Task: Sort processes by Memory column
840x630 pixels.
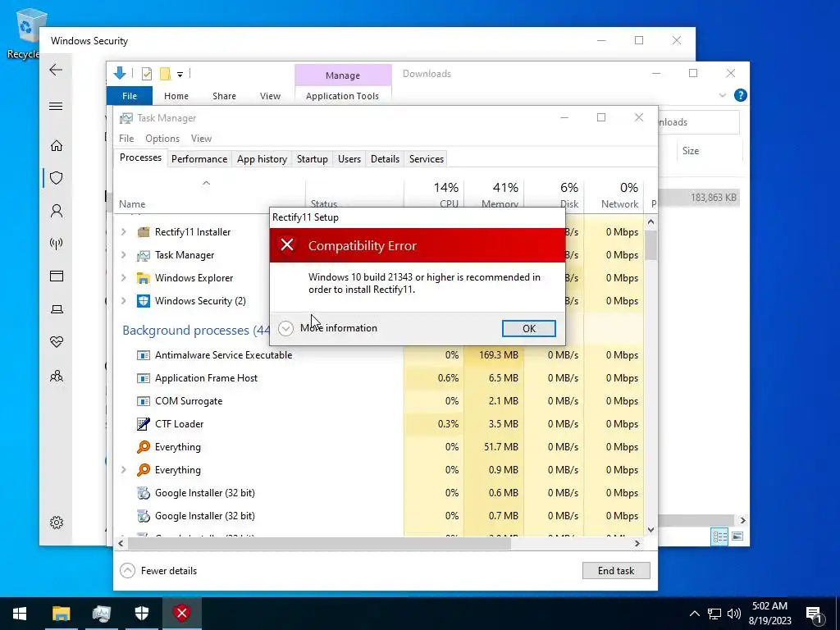Action: (x=494, y=195)
